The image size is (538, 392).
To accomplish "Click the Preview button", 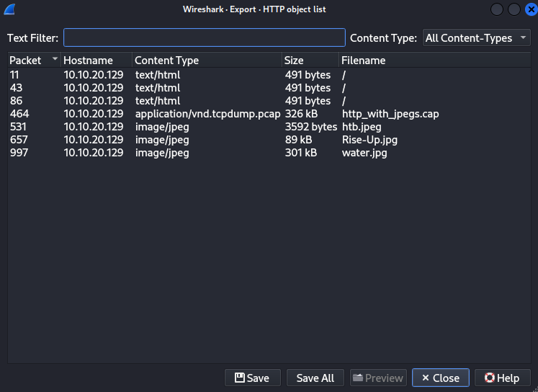I will point(378,378).
